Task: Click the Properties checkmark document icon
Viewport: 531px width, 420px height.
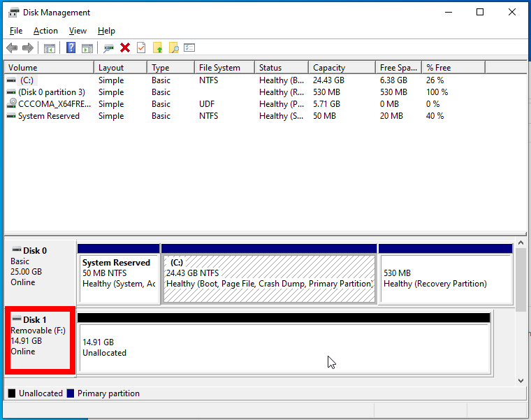Action: pyautogui.click(x=141, y=48)
